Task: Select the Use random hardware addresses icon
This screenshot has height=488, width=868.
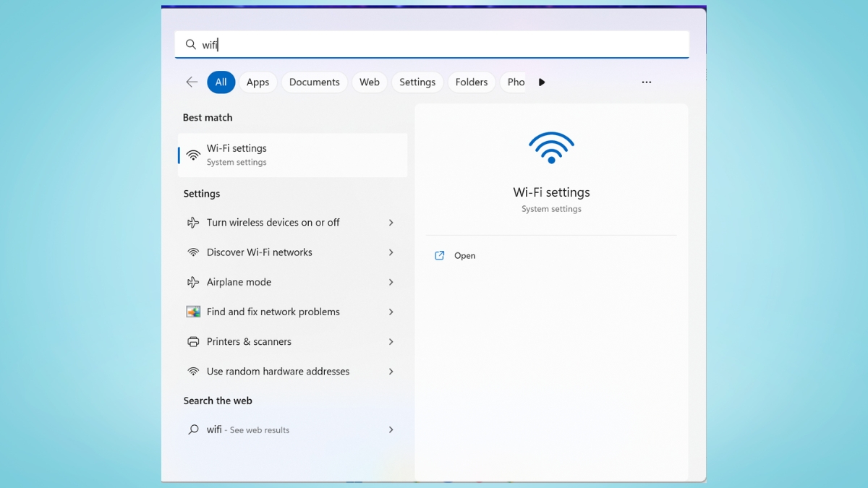Action: [192, 371]
